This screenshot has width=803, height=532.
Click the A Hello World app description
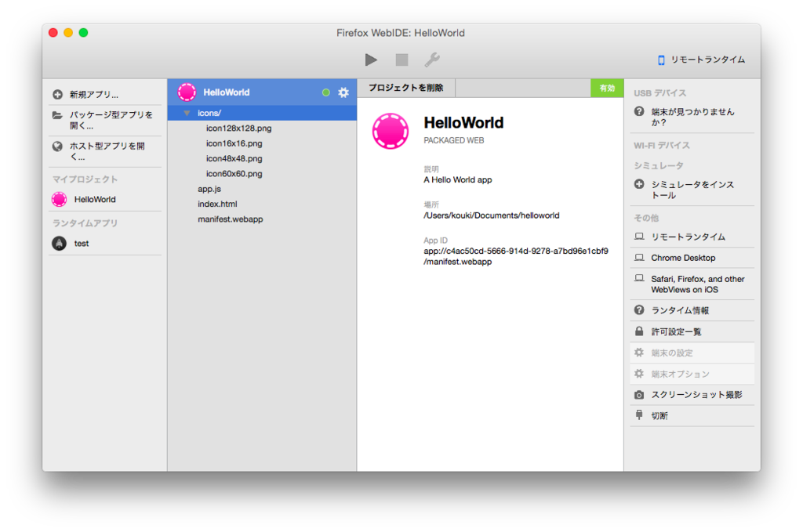458,180
